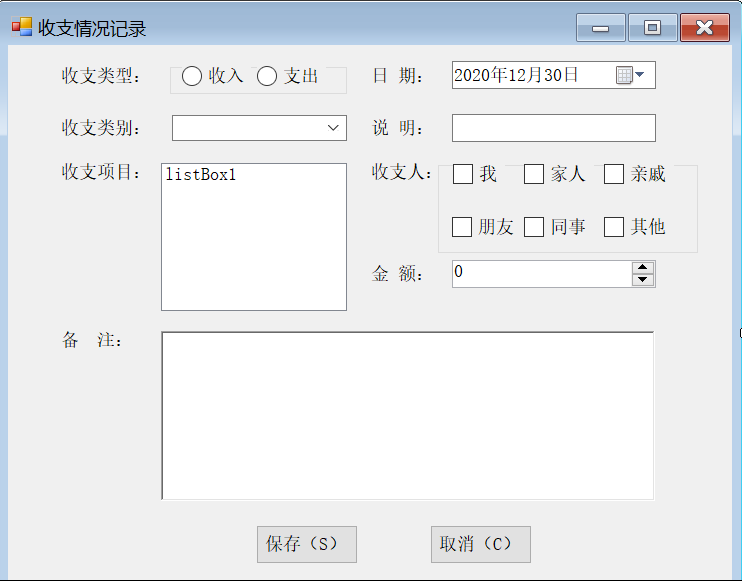The width and height of the screenshot is (742, 581).
Task: Click the 收支人 label
Action: (x=402, y=172)
